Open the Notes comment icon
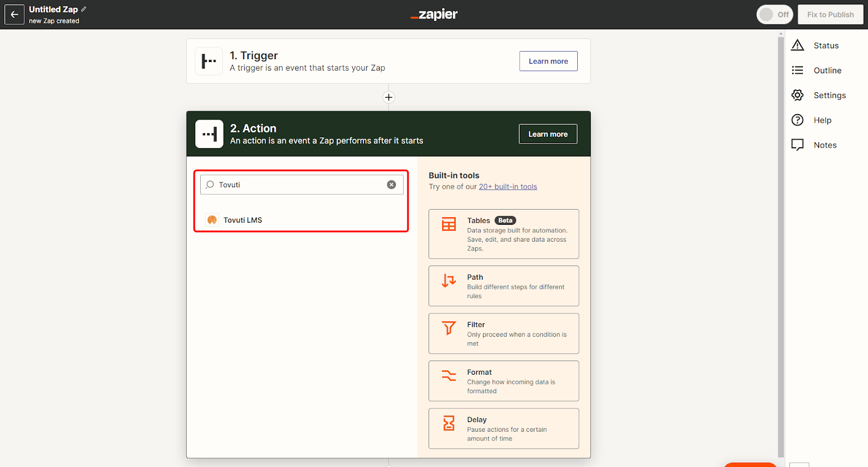This screenshot has width=868, height=467. click(x=797, y=145)
